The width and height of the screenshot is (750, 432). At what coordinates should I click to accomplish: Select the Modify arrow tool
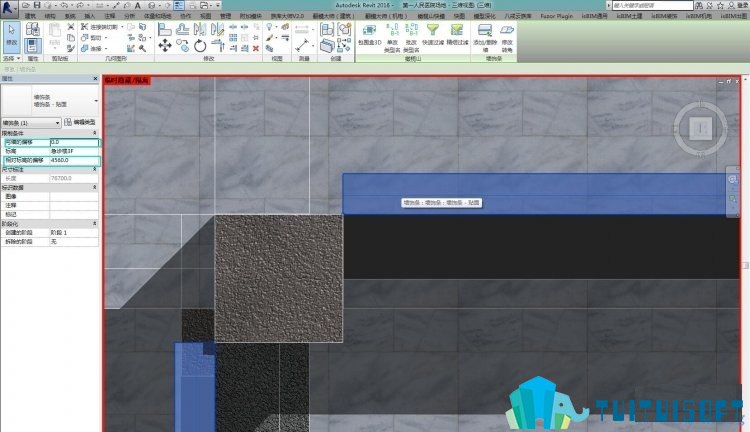click(11, 36)
